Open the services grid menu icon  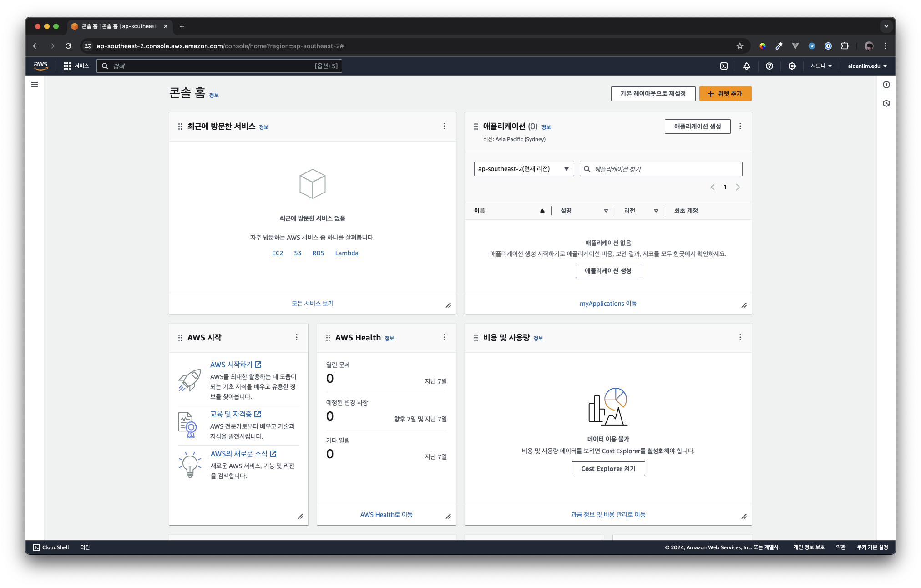click(x=67, y=66)
